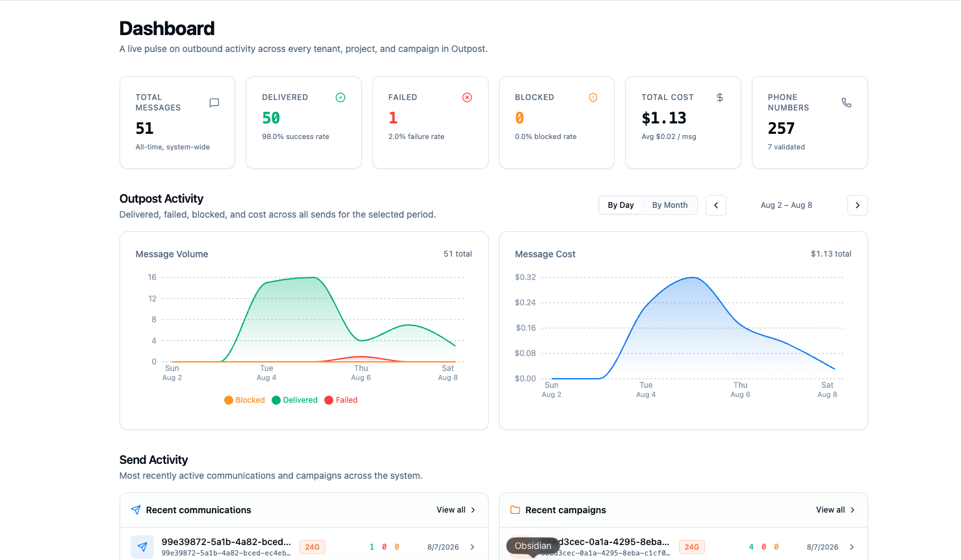961x560 pixels.
Task: Click the 24G badge in communications row
Action: (x=313, y=547)
